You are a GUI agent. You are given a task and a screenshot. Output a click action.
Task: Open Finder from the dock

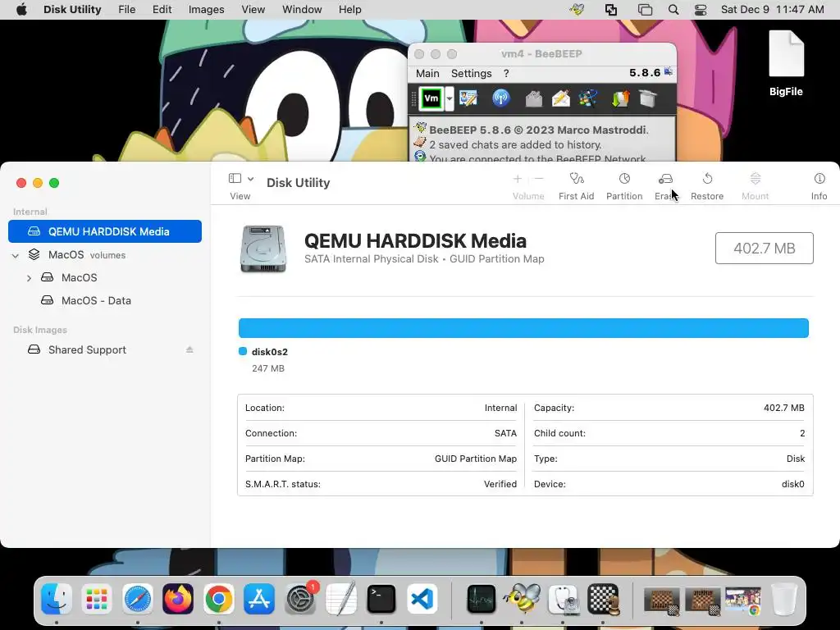click(57, 598)
